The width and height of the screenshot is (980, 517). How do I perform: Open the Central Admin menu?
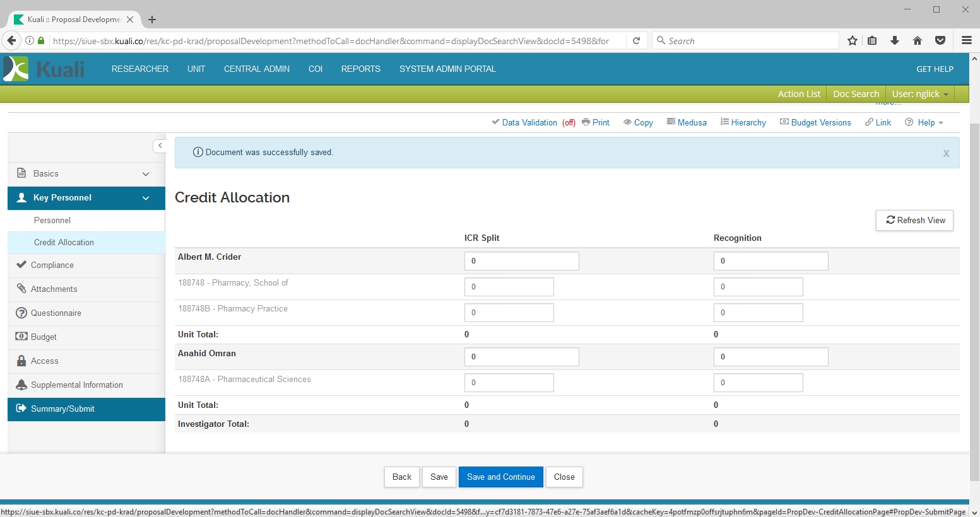click(256, 69)
